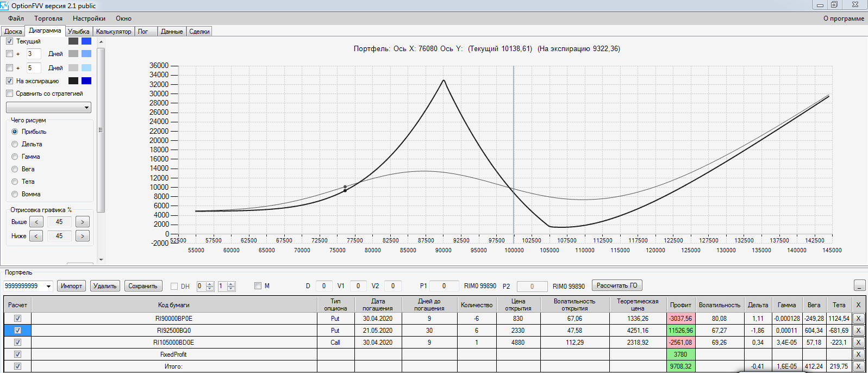Delete the RI90000BP0E row with X
868x373 pixels.
pos(858,319)
